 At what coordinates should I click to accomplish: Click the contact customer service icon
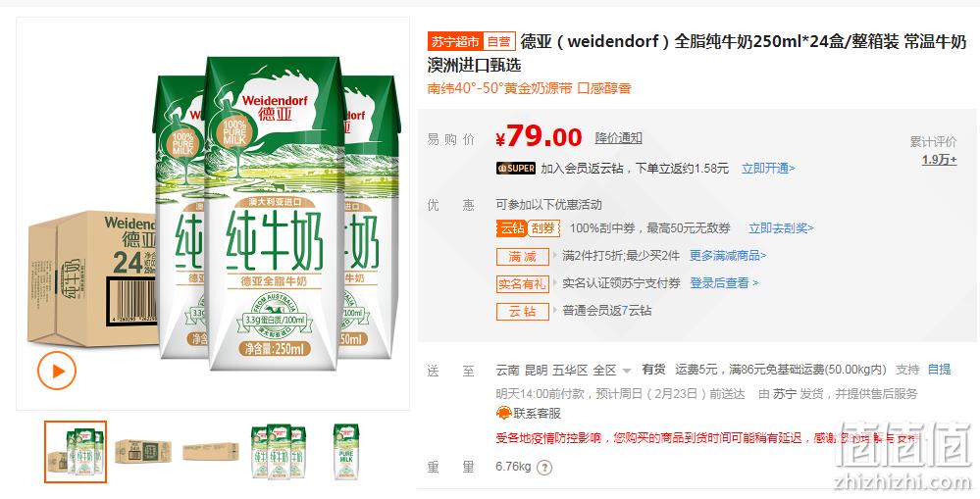pos(504,413)
